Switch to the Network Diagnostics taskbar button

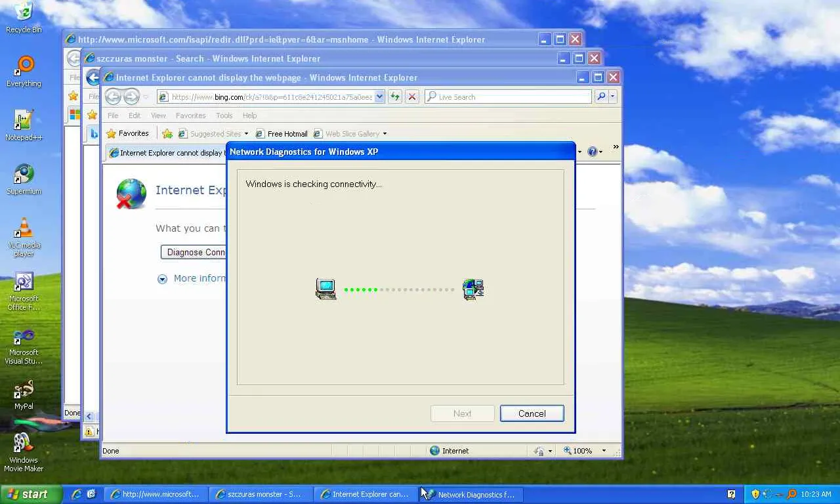tap(472, 494)
